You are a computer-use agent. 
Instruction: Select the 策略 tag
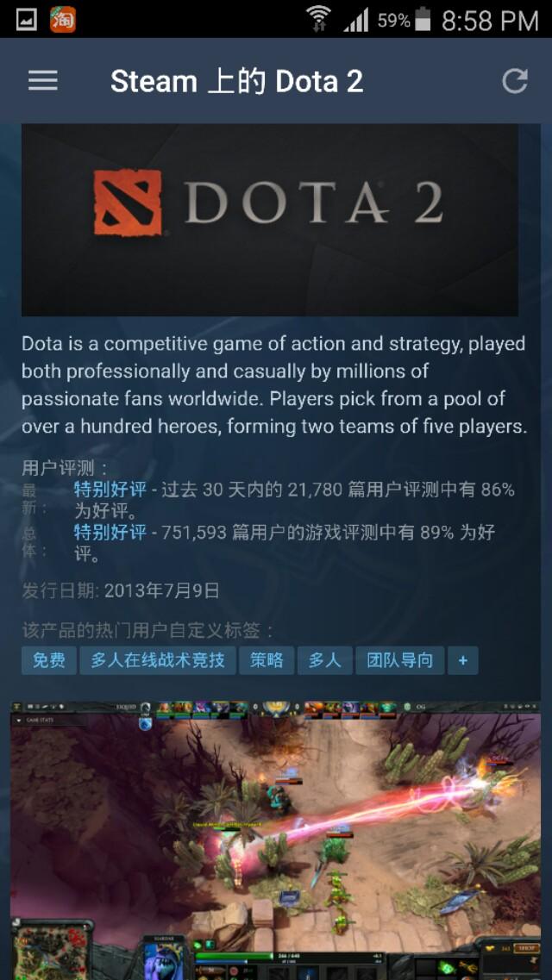point(267,660)
